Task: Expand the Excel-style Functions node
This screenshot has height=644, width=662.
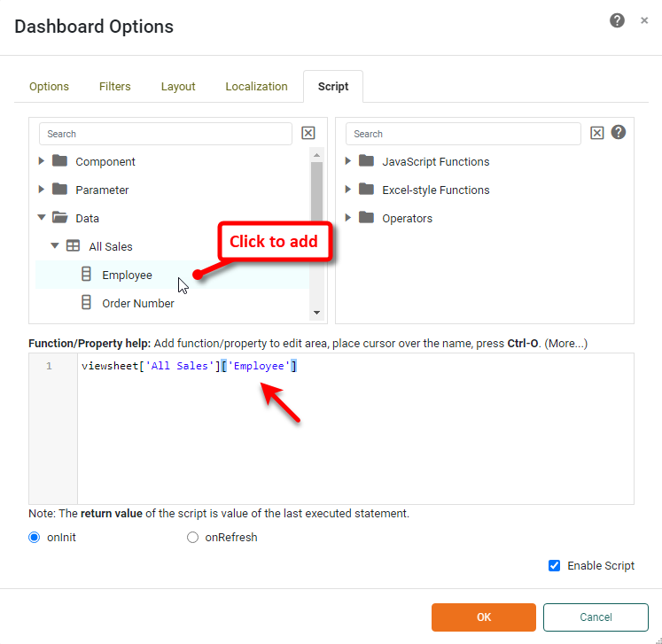Action: 348,190
